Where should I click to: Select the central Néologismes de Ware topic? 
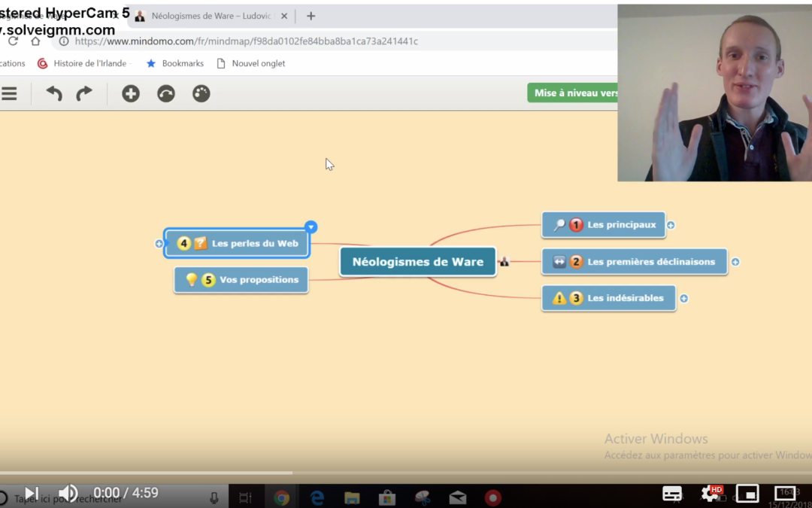(x=418, y=262)
